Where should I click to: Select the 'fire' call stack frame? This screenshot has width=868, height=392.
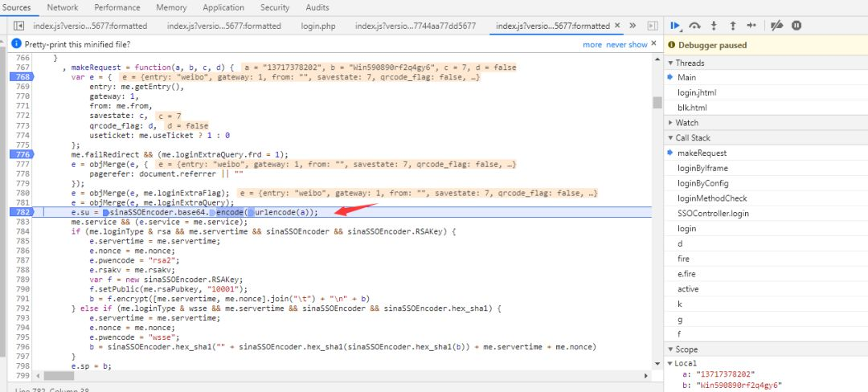[x=683, y=259]
